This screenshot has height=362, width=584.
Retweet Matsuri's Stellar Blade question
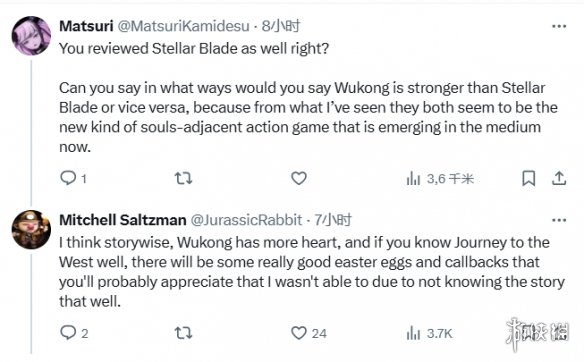(x=184, y=178)
